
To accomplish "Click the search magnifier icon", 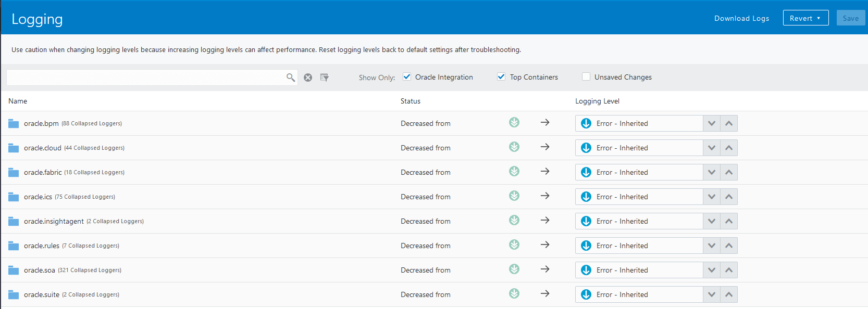I will [291, 78].
